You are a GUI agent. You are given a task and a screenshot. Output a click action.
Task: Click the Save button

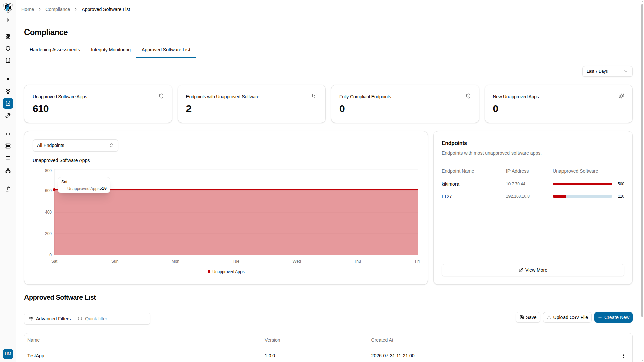click(528, 317)
